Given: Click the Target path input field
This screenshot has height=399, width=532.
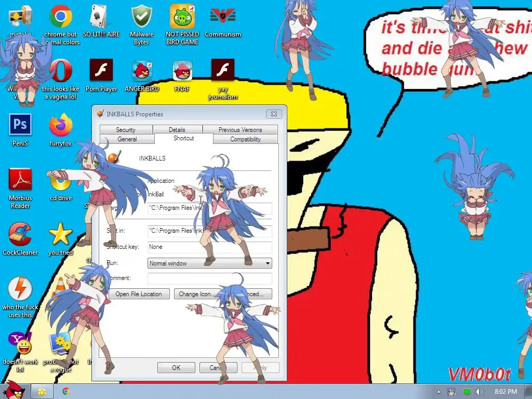Looking at the screenshot, I should pyautogui.click(x=210, y=208).
